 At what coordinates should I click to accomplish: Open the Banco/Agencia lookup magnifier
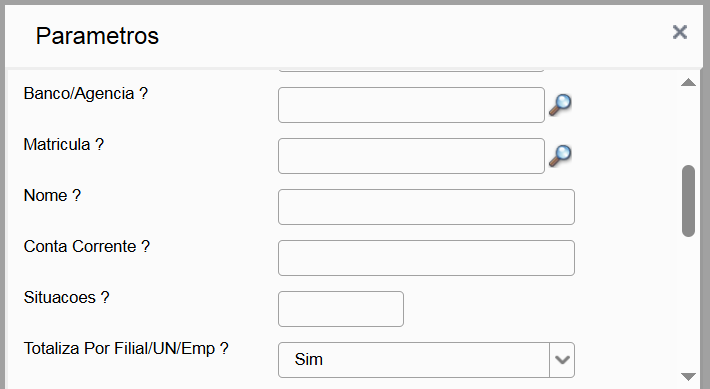tap(560, 105)
